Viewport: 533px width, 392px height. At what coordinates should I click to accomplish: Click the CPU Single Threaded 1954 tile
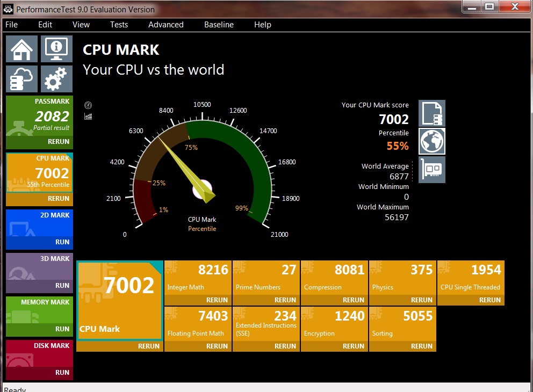[471, 278]
